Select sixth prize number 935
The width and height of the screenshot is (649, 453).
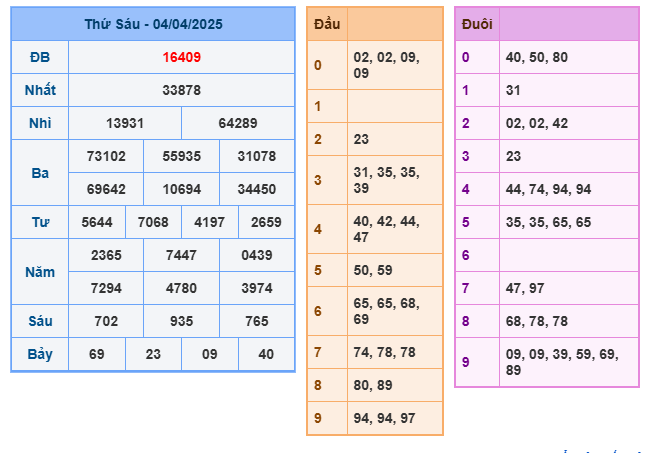182,321
